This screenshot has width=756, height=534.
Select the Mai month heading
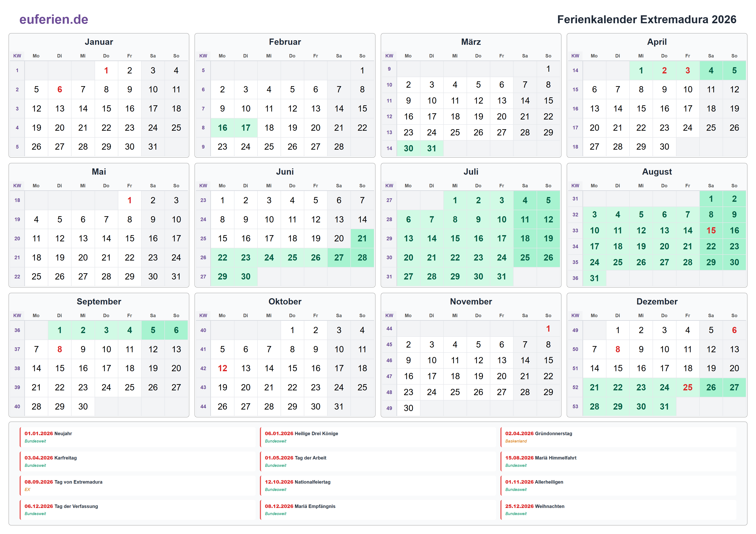point(99,172)
